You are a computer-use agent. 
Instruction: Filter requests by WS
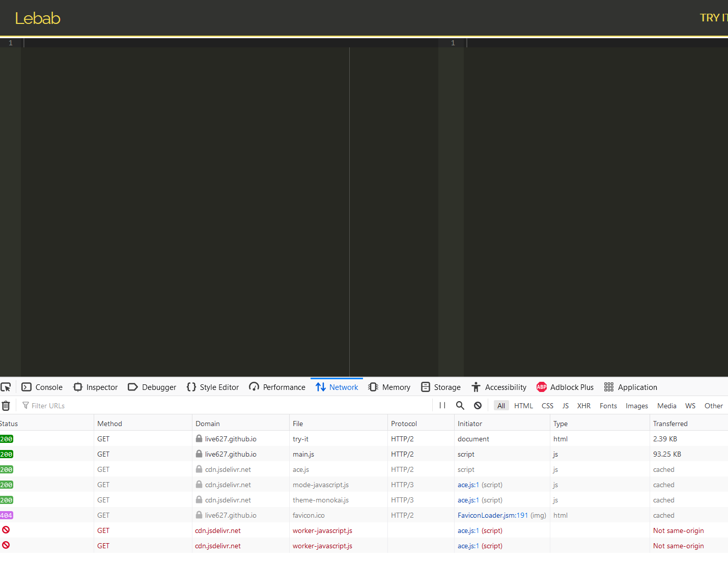690,406
